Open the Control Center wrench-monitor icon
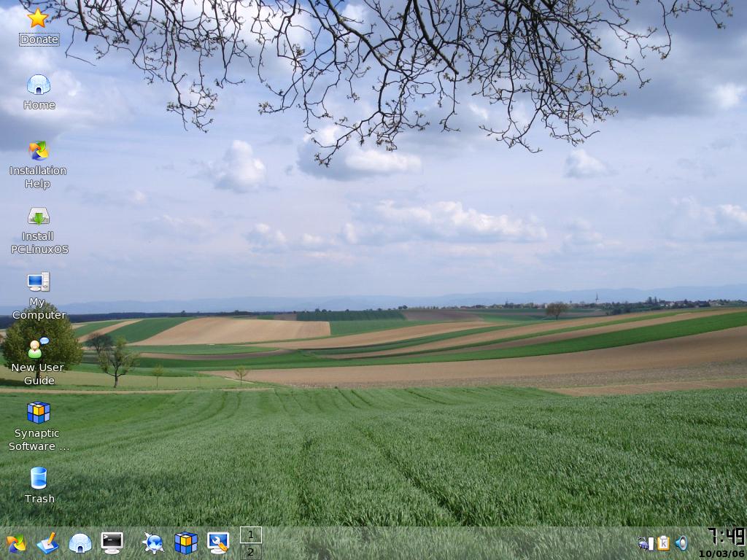747x560 pixels. (x=217, y=542)
